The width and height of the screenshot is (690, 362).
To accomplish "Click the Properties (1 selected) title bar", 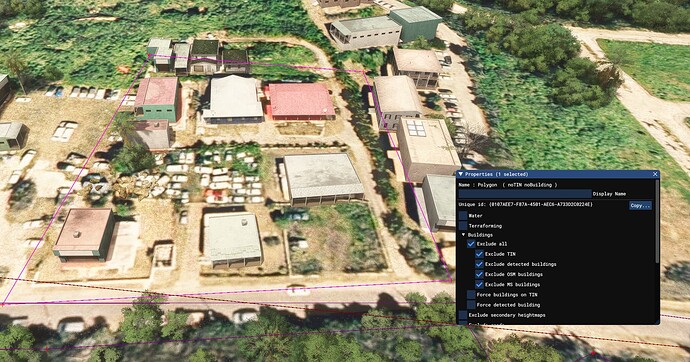I will point(558,174).
